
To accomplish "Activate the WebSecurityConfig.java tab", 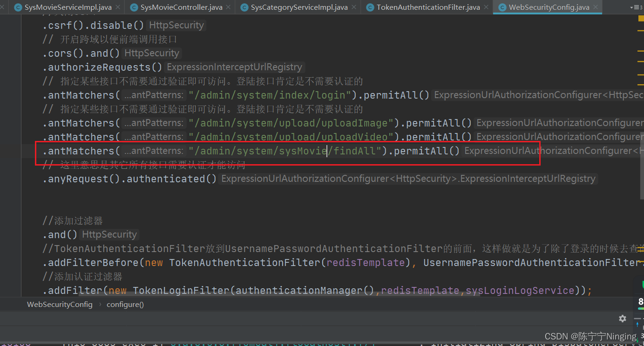I will click(549, 7).
